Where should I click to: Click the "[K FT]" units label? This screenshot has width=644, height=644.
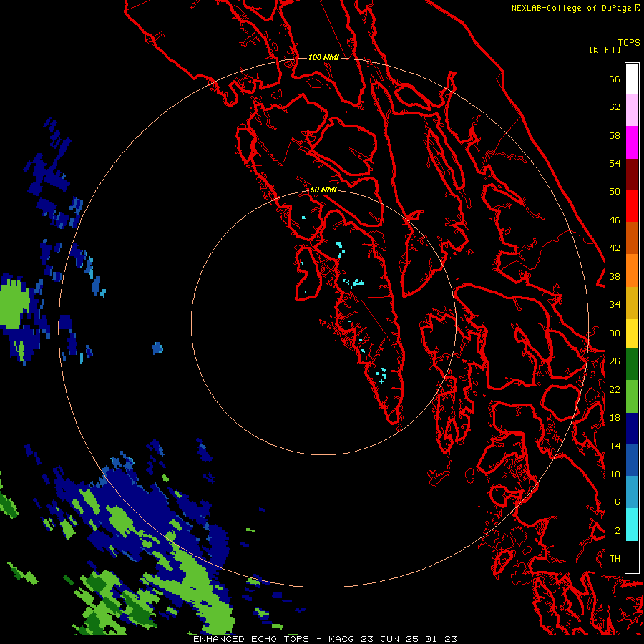(605, 49)
